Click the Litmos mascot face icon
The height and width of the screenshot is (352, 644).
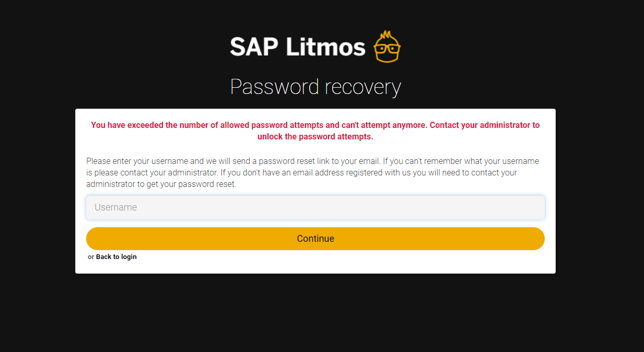[387, 46]
